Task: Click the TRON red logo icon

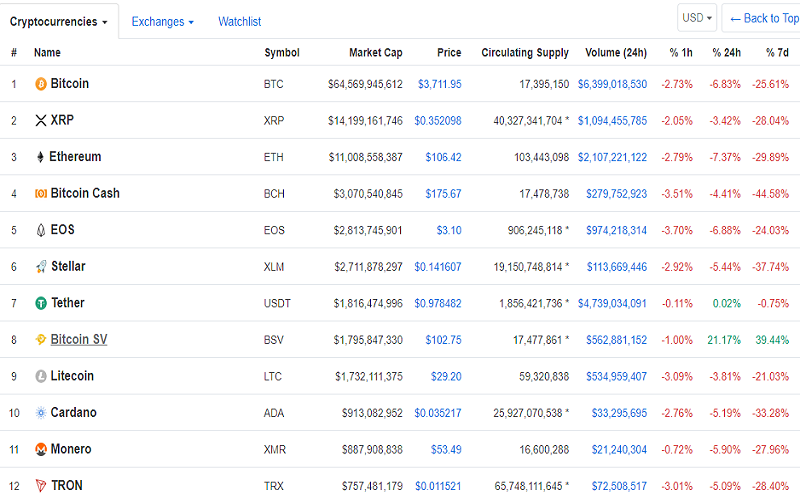Action: [x=41, y=485]
